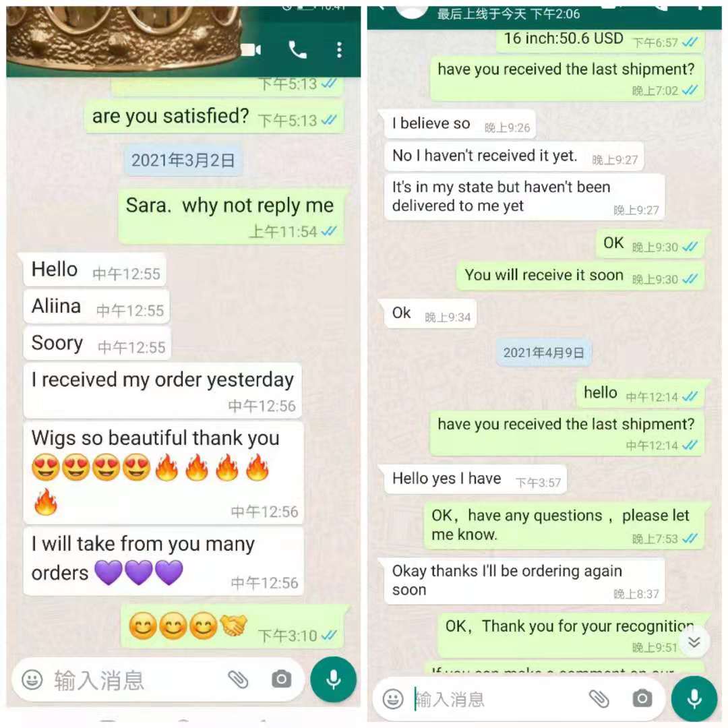Tap the voice call phone icon
728x728 pixels.
click(298, 50)
